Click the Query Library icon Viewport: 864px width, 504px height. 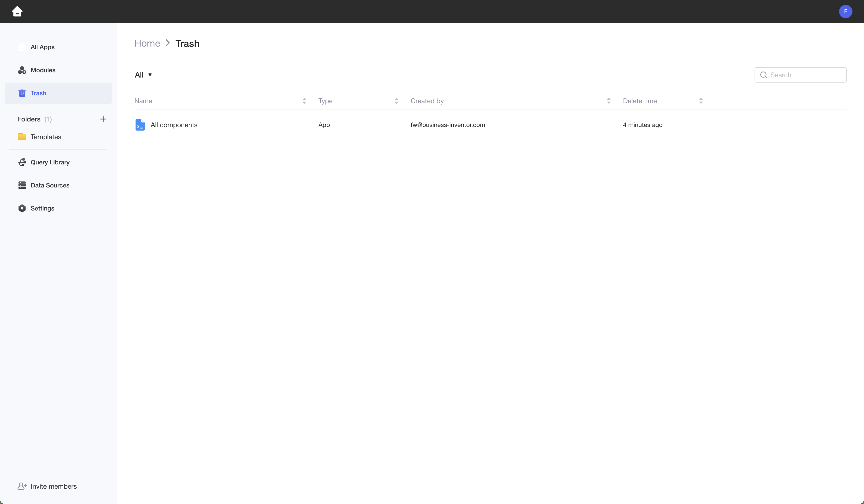(x=22, y=162)
